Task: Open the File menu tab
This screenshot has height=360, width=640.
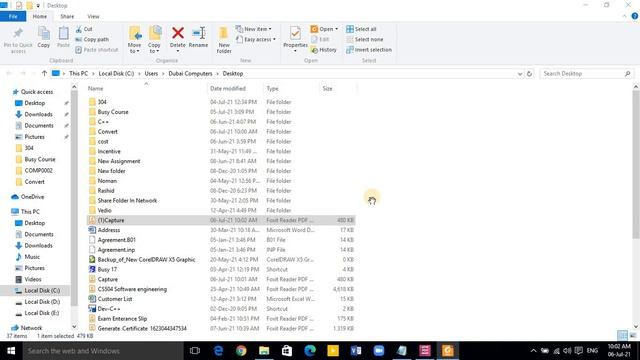Action: tap(13, 16)
